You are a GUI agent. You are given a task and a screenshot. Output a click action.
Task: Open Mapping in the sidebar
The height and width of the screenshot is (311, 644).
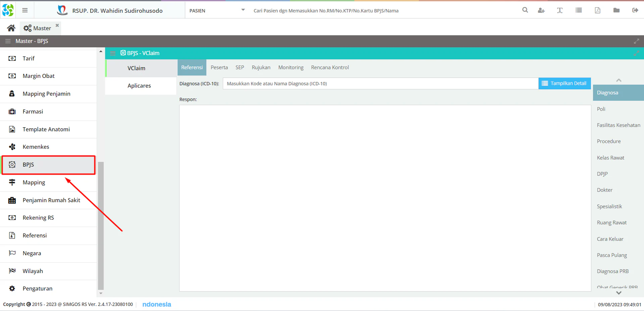[x=48, y=182]
